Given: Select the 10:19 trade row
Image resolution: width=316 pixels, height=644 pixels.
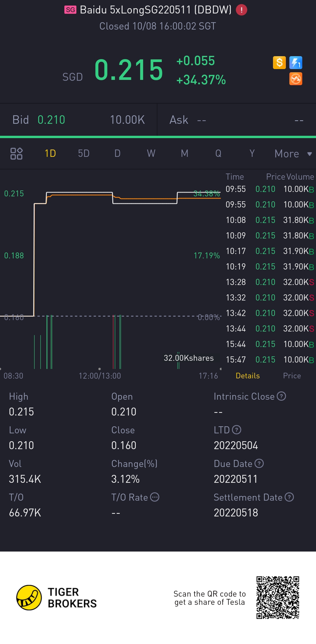Looking at the screenshot, I should pos(270,267).
